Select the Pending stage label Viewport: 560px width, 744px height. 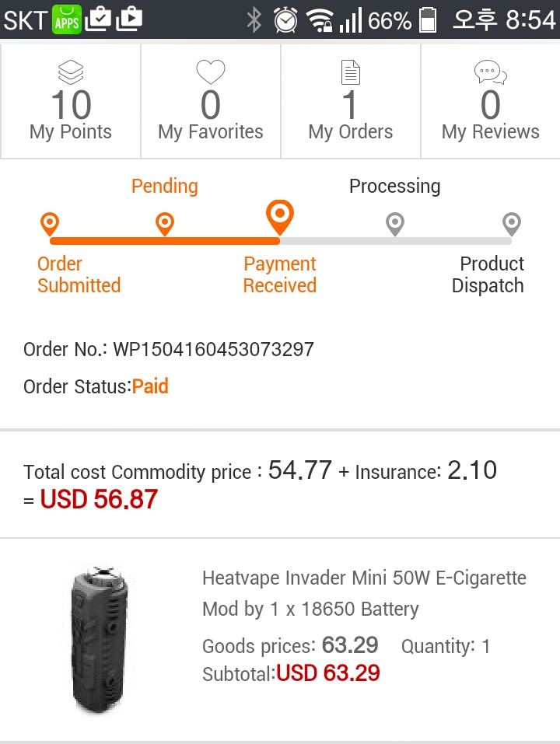[x=164, y=187]
